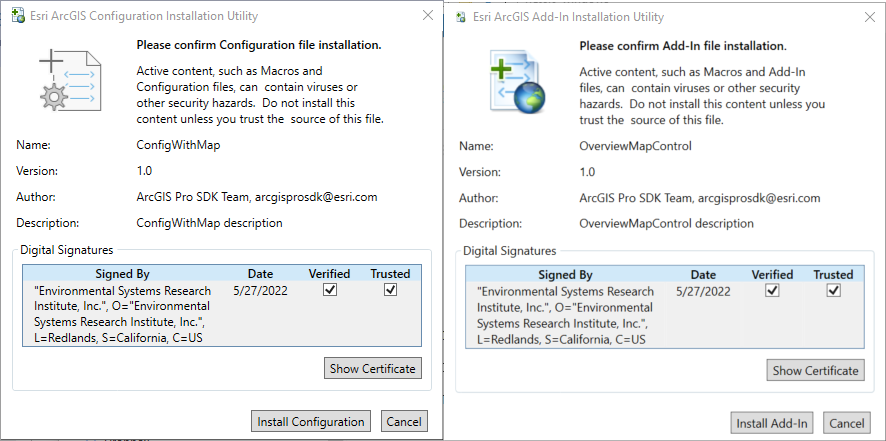
Task: Toggle Verified checkbox in Add-In dialog
Action: (772, 291)
